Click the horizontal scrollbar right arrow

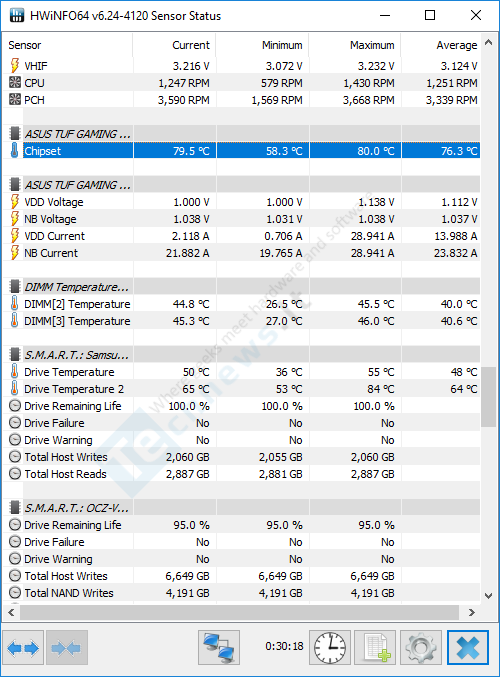(x=472, y=612)
